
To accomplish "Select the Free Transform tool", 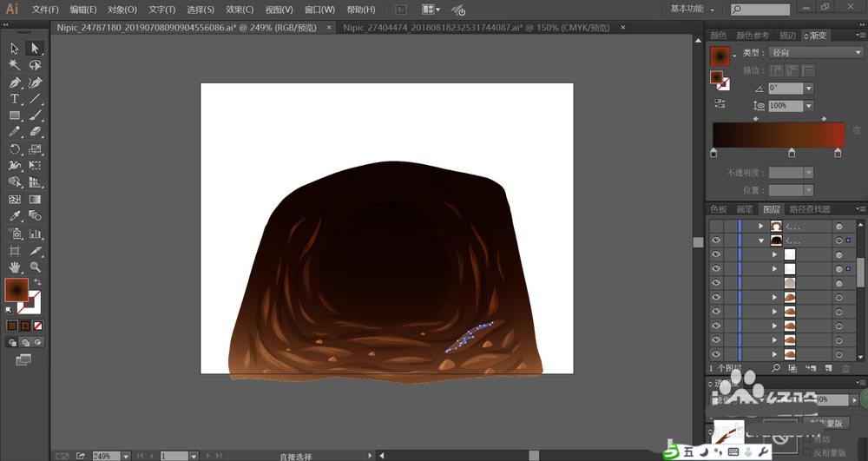I will 35,166.
